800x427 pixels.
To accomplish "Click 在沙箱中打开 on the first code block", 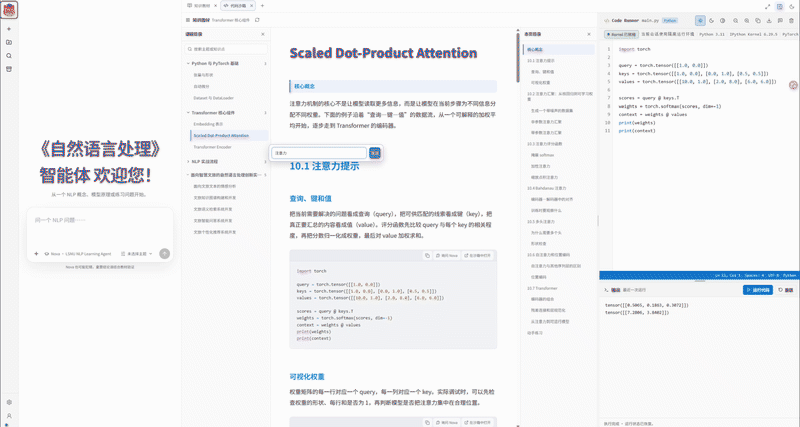I will [x=477, y=256].
